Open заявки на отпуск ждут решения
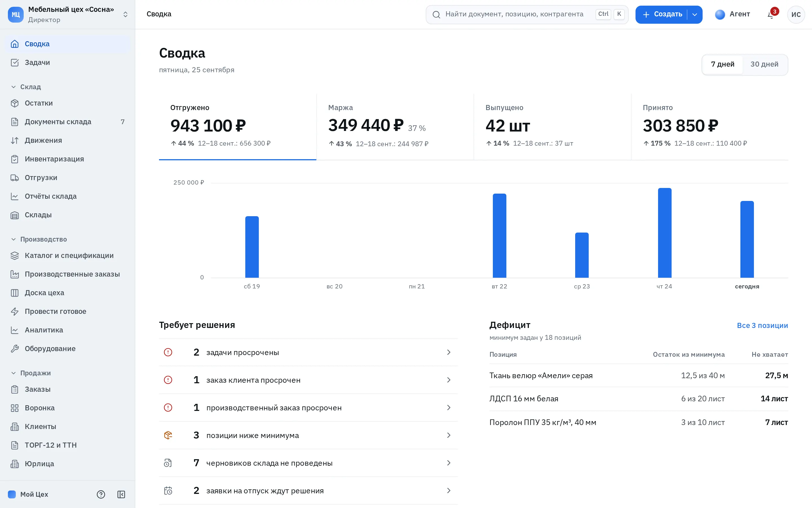 (x=308, y=491)
